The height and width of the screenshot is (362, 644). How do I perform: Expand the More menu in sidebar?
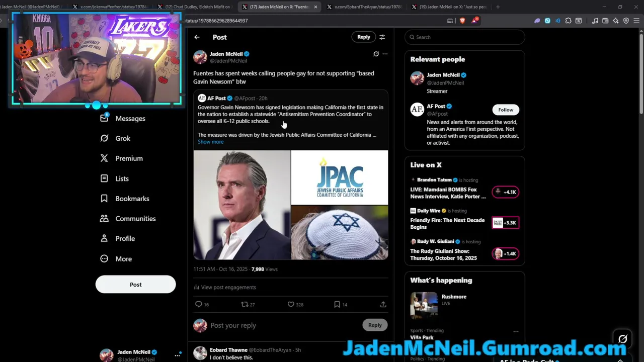(116, 259)
